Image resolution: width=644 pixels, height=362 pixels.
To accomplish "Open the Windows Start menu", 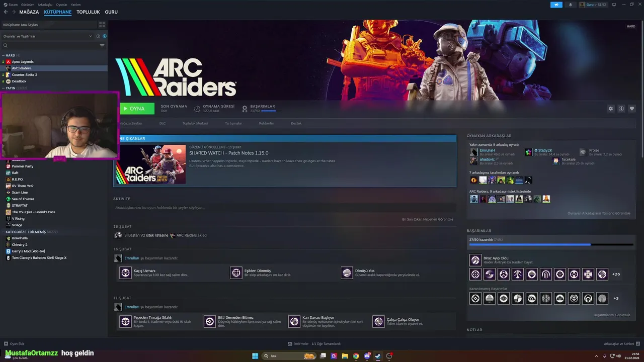I will pos(255,356).
